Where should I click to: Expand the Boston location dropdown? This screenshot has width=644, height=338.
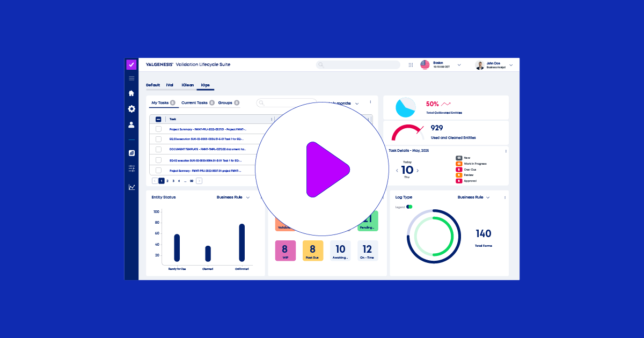click(459, 65)
